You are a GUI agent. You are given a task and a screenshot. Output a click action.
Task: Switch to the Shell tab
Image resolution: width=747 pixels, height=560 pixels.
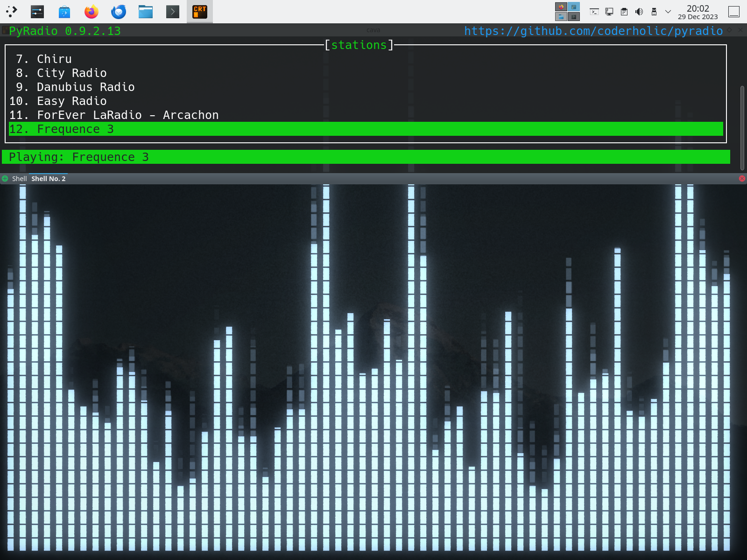[x=19, y=179]
